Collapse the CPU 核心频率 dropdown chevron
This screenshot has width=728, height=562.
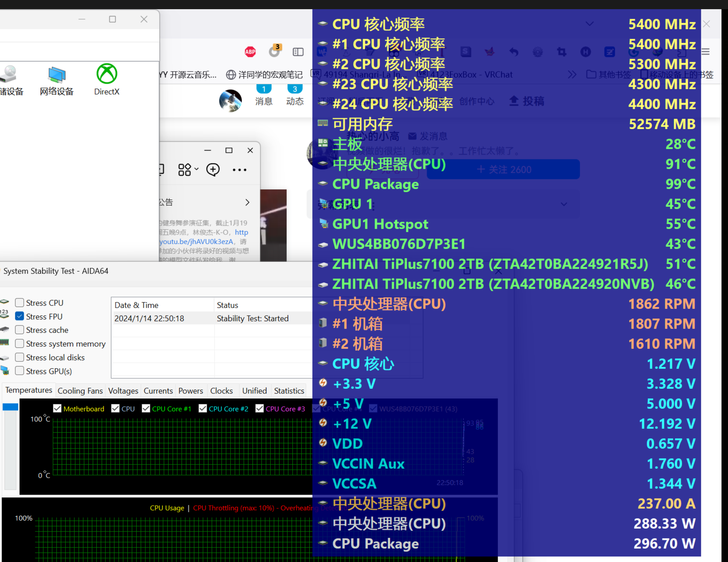(x=589, y=24)
